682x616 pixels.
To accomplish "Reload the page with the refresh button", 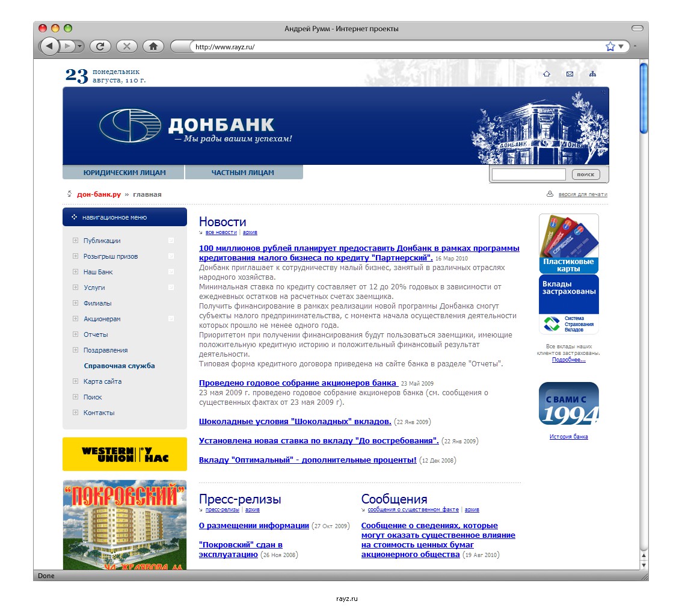I will click(x=100, y=46).
